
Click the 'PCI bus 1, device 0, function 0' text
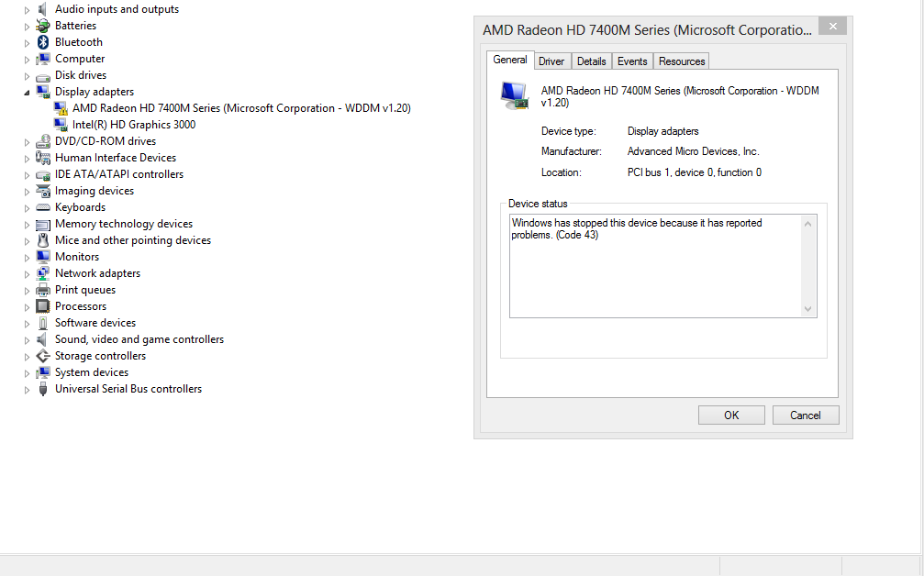tap(695, 172)
